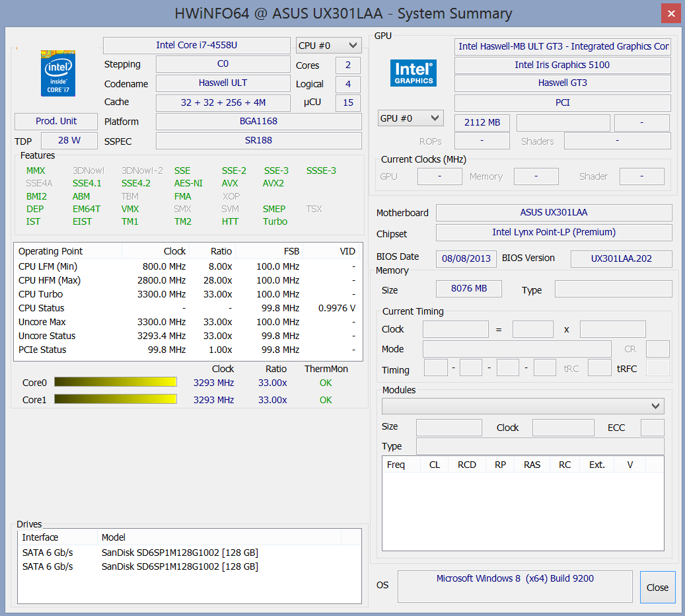The height and width of the screenshot is (616, 685).
Task: Click the Platform value BGA1168
Action: tap(259, 121)
